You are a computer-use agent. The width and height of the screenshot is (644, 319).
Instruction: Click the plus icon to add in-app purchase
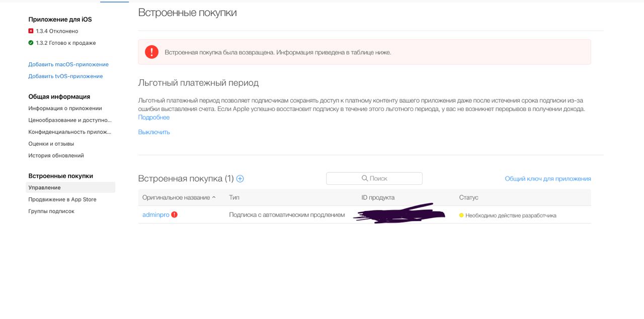point(240,178)
